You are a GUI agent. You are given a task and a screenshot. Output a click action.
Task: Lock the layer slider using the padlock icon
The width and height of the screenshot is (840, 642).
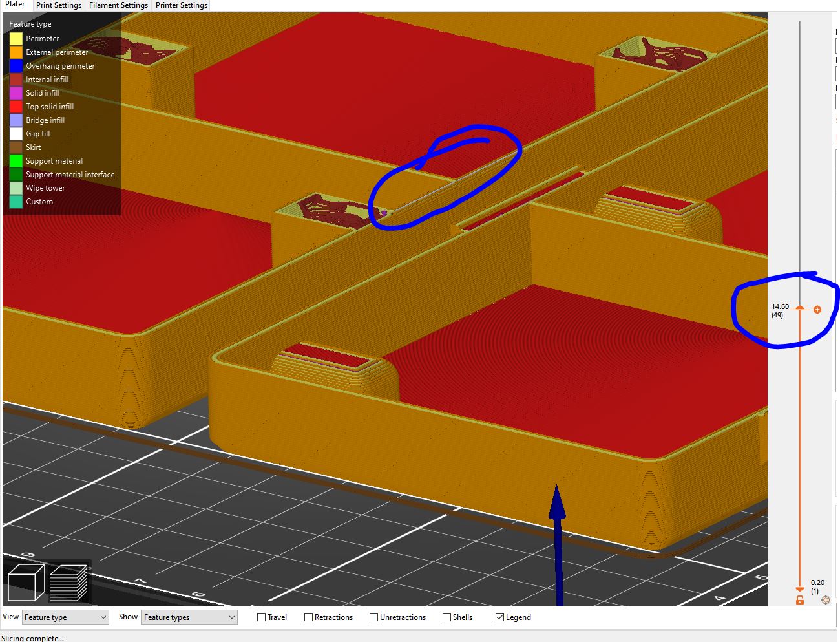click(799, 600)
